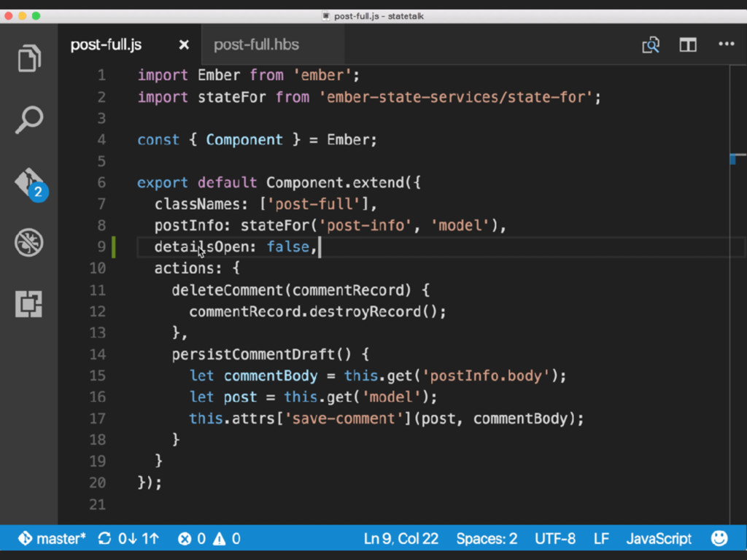Click the errors count icon in status bar
The image size is (747, 560).
185,539
